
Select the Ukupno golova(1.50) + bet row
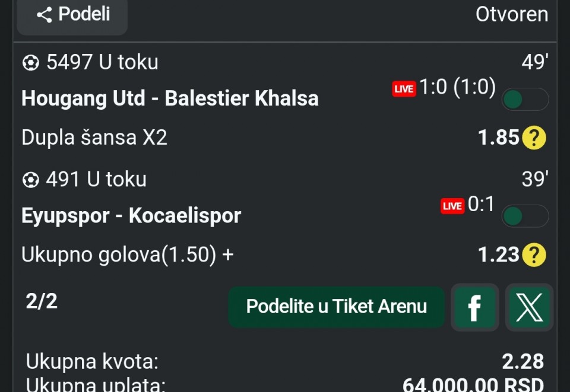point(128,254)
